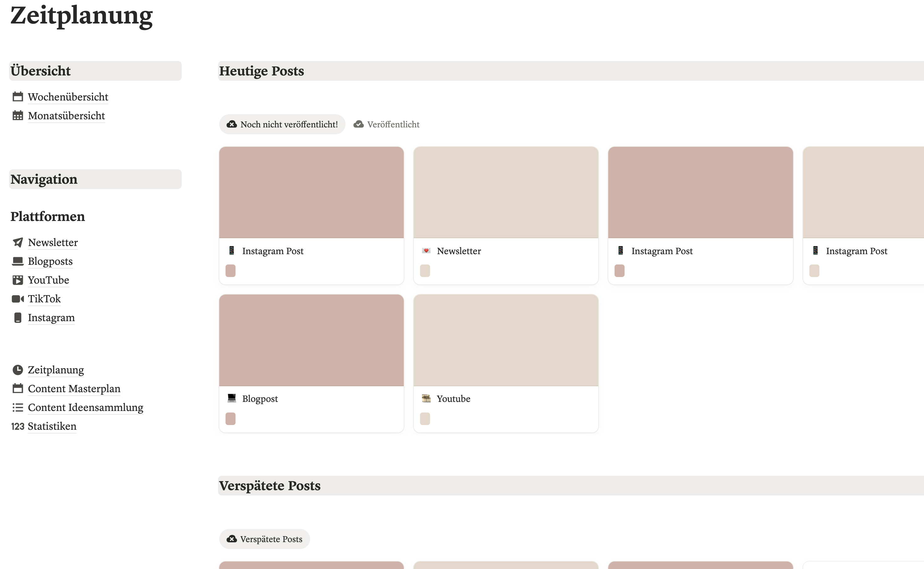Image resolution: width=924 pixels, height=569 pixels.
Task: Click the cloud icon on Noch nicht veröffentlicht tab
Action: pyautogui.click(x=231, y=124)
